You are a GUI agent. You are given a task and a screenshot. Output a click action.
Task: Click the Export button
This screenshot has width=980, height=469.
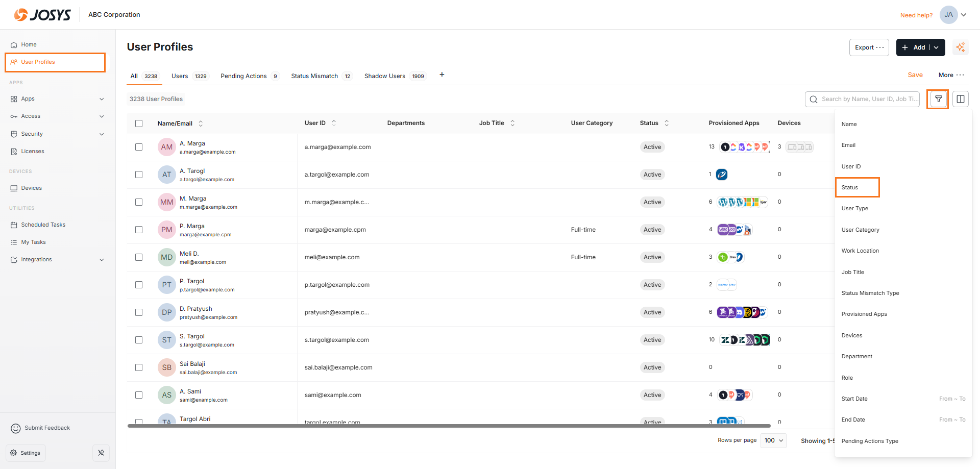click(x=869, y=47)
